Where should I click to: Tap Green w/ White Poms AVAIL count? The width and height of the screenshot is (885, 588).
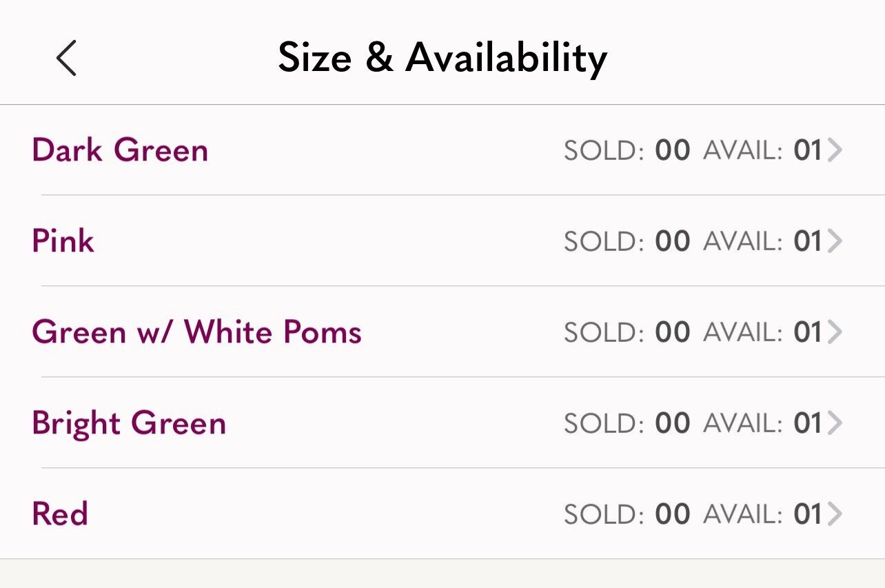(x=808, y=332)
